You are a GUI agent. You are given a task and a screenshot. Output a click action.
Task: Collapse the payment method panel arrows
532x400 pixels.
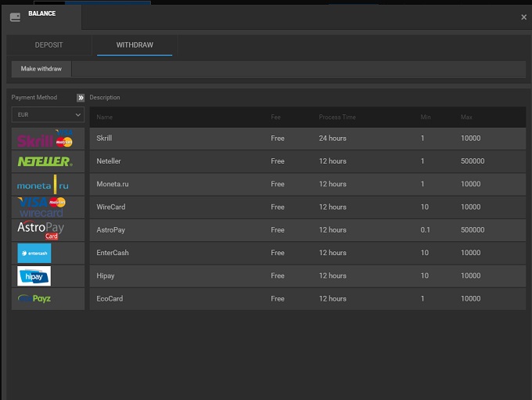point(80,98)
